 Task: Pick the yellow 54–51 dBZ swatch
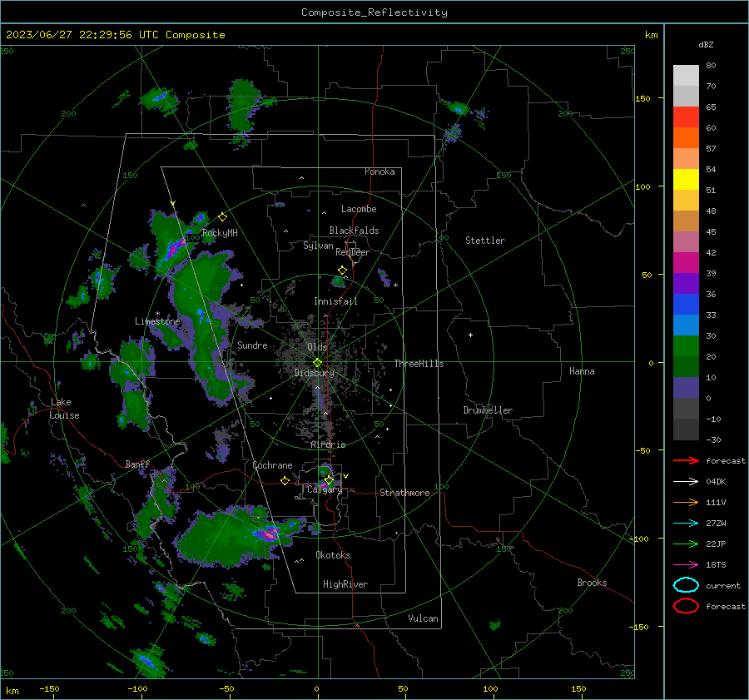tap(686, 180)
